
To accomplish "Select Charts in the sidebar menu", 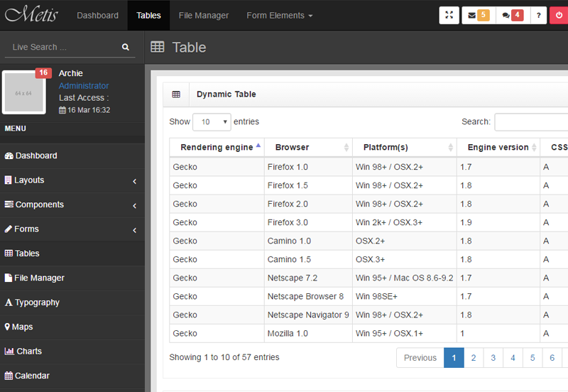I will (29, 352).
